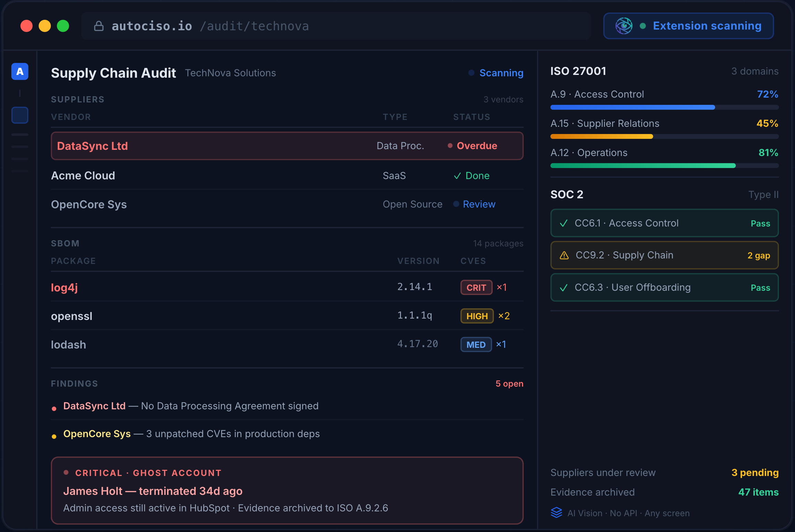795x532 pixels.
Task: Click the 14 packages count
Action: (498, 243)
